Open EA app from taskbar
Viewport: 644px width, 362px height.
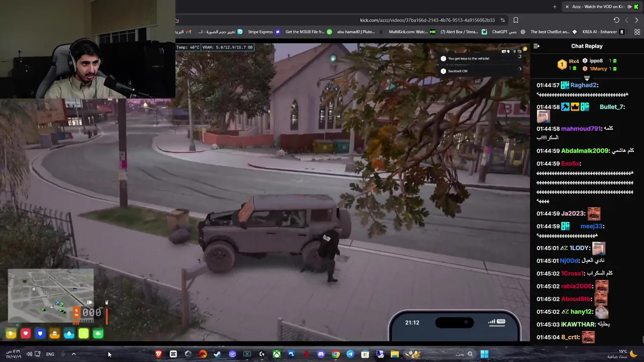(x=203, y=354)
